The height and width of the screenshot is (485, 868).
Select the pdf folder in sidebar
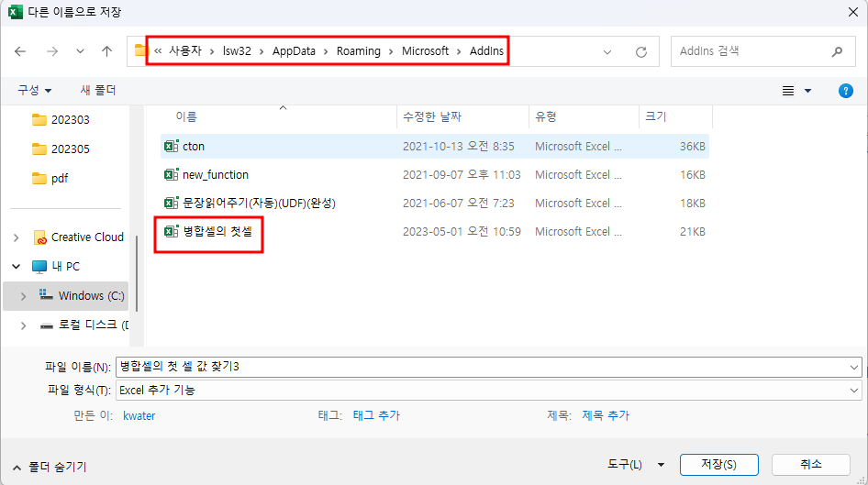(50, 178)
